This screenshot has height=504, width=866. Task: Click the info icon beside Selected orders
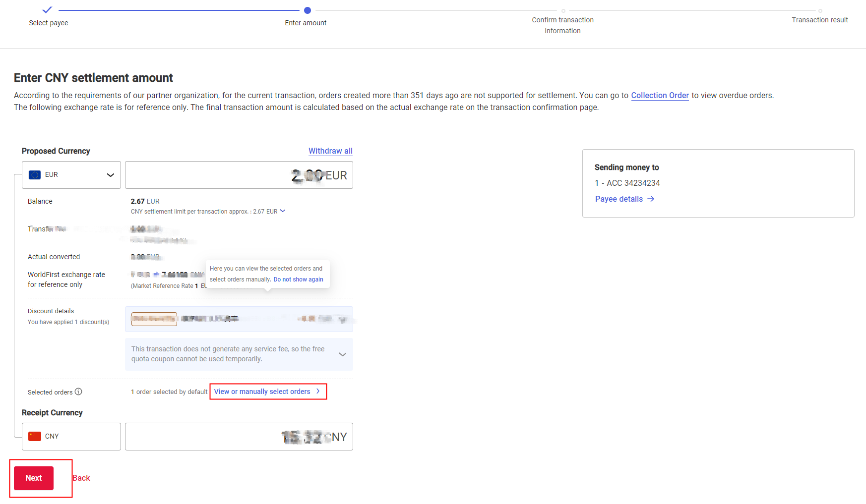(78, 392)
